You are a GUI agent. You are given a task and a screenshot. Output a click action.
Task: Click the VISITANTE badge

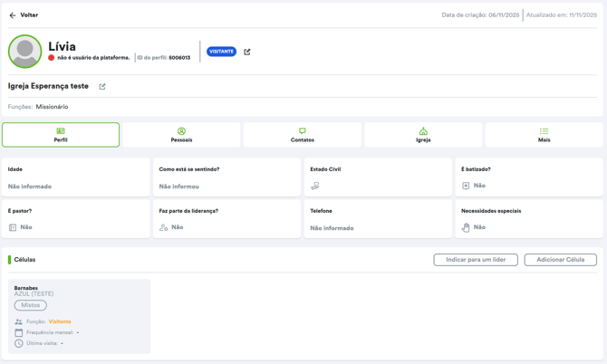point(221,52)
